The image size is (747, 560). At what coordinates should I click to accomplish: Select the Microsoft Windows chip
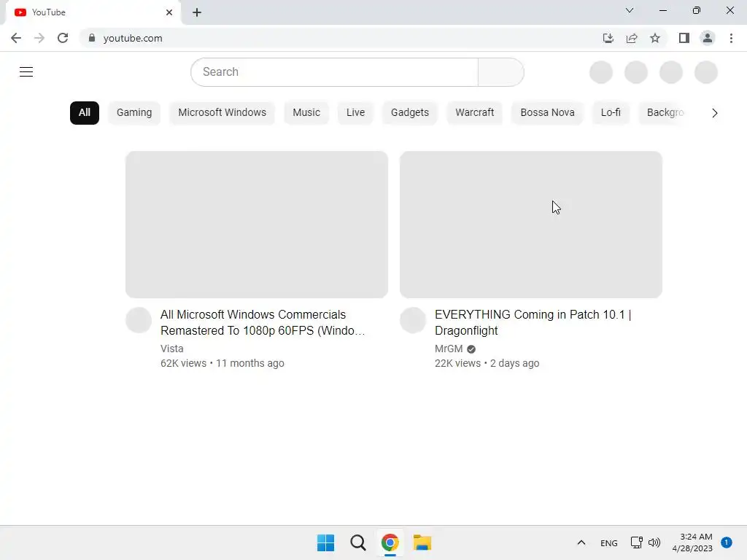pos(222,113)
